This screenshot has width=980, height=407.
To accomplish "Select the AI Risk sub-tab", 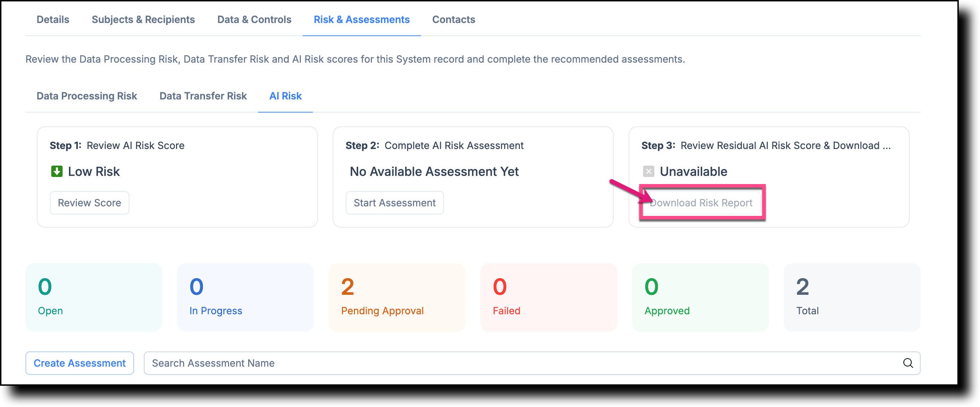I will click(285, 96).
